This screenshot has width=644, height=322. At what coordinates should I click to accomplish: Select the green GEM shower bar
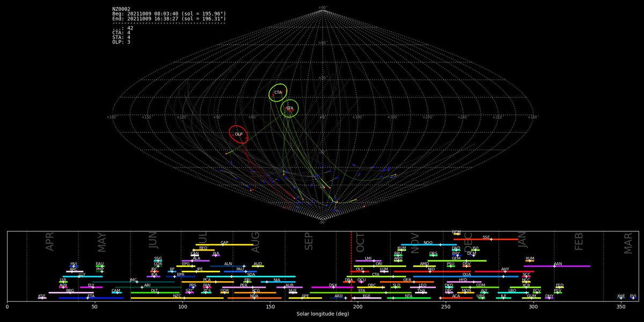pyautogui.click(x=457, y=261)
